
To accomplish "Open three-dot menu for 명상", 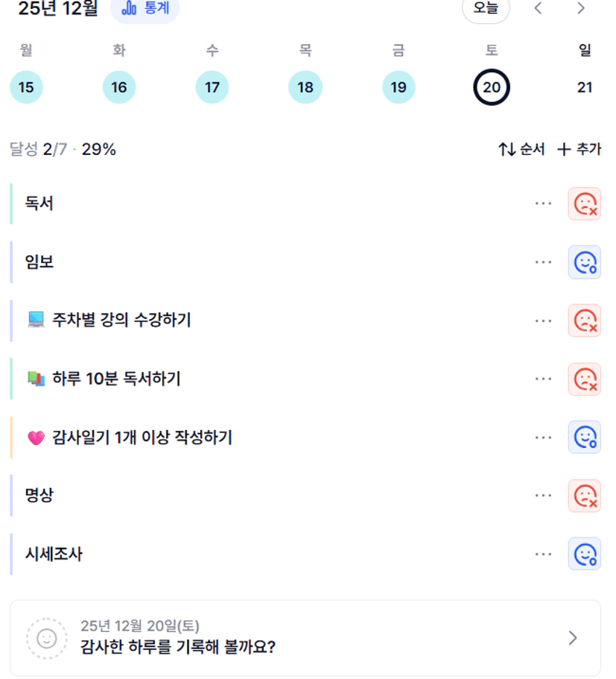I will pyautogui.click(x=544, y=496).
